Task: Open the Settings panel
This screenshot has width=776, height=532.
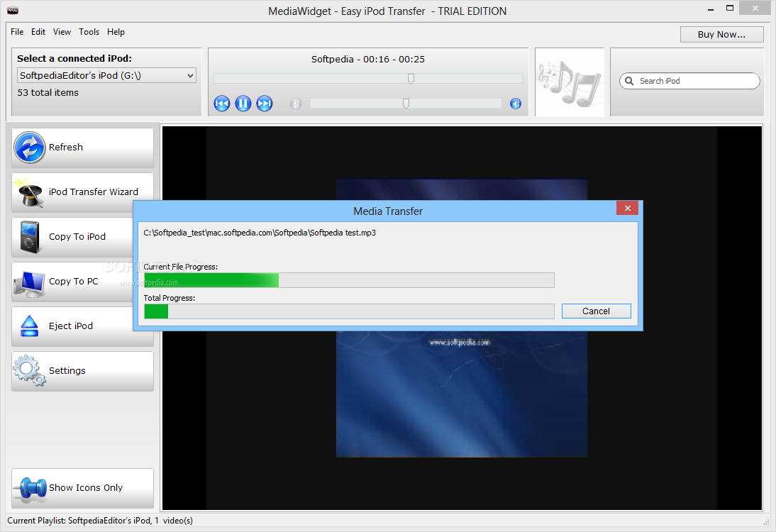Action: pyautogui.click(x=83, y=371)
